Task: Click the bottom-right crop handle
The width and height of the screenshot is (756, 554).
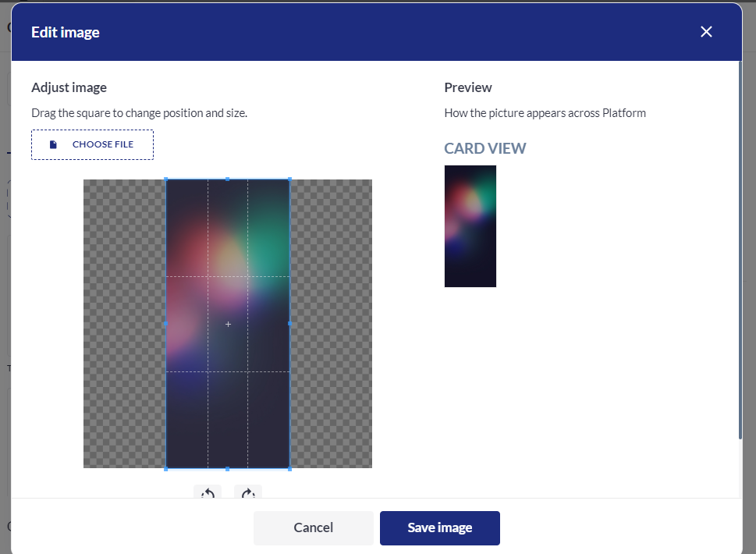Action: click(x=289, y=468)
